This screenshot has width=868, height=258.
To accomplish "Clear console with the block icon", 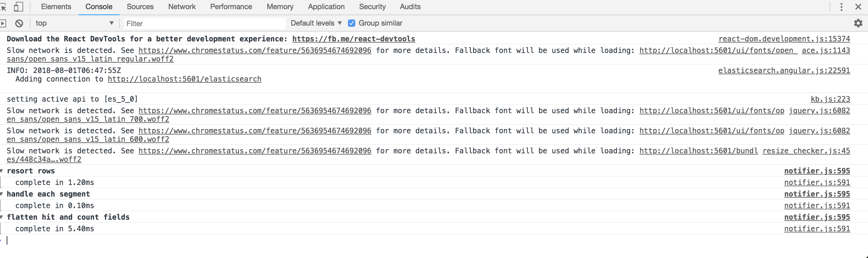I will click(x=19, y=23).
